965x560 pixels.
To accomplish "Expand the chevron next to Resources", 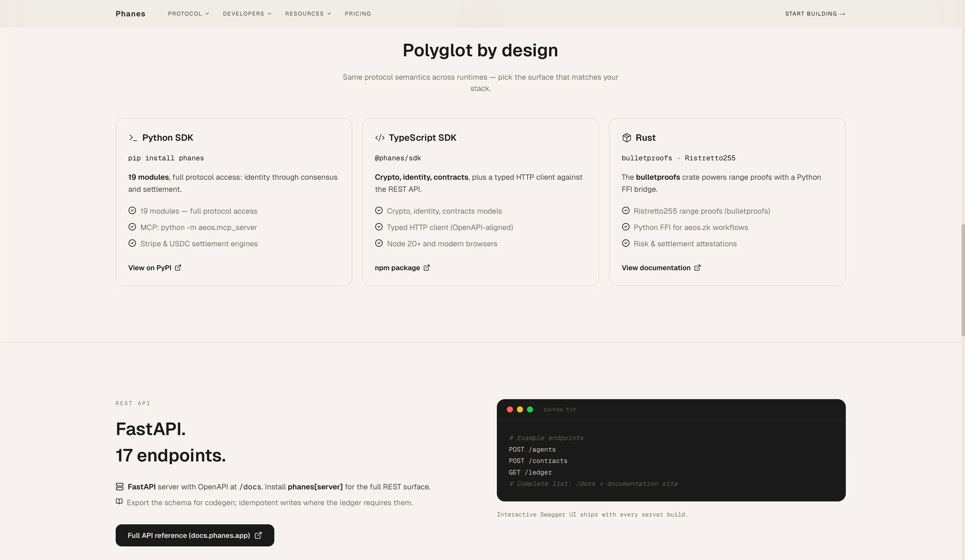I will click(329, 14).
